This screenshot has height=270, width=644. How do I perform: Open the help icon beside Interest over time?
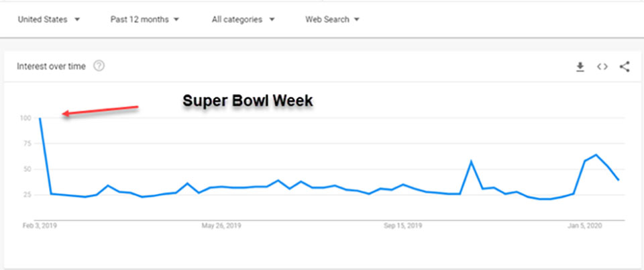click(x=99, y=66)
